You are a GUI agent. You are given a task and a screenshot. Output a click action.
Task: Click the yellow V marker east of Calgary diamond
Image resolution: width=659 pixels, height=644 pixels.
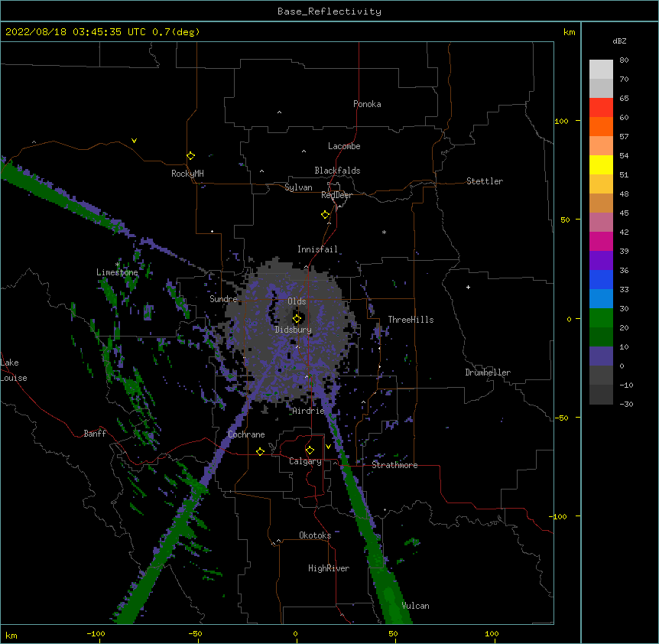(328, 447)
